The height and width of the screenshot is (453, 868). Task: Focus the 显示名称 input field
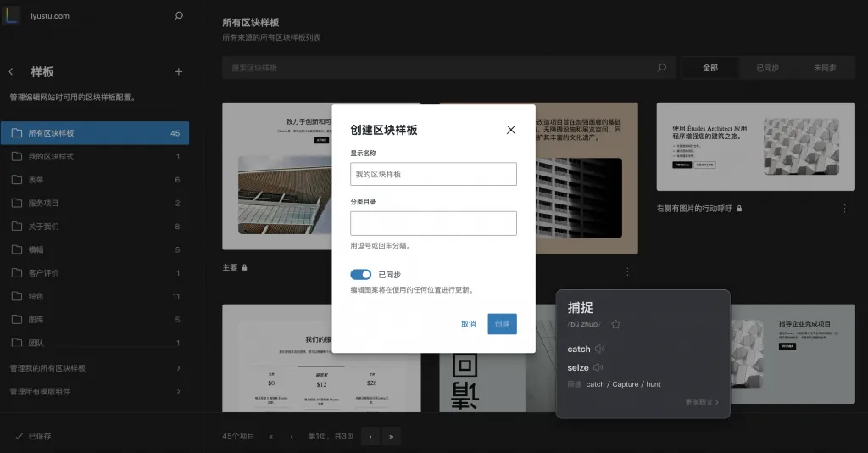pyautogui.click(x=433, y=174)
